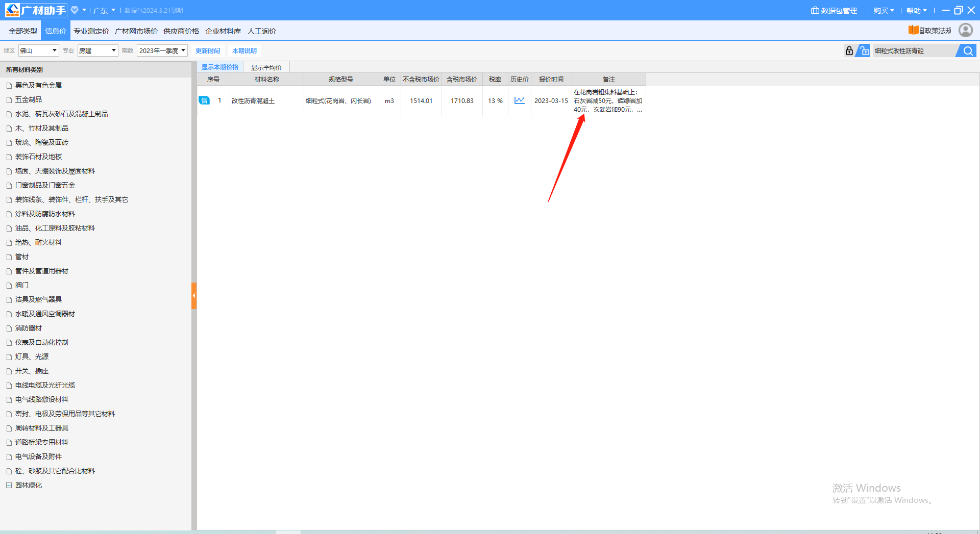
Task: Click the 改性沥青混凝土 material name cell
Action: [267, 100]
